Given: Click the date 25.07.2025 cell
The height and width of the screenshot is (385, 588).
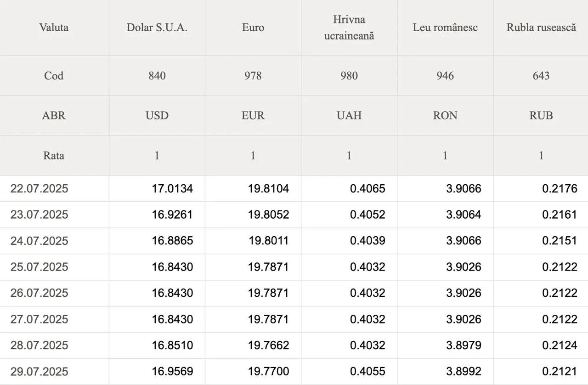Looking at the screenshot, I should point(39,267).
